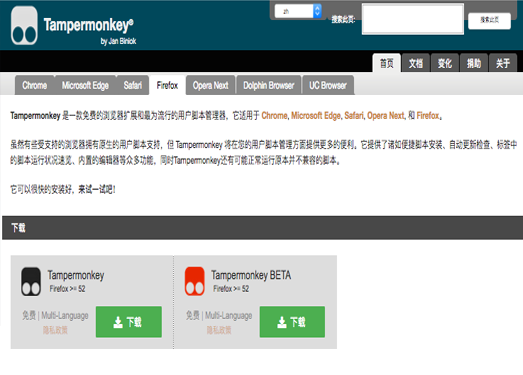The height and width of the screenshot is (375, 523).
Task: Follow the orange Firefox link in description
Action: coord(428,115)
